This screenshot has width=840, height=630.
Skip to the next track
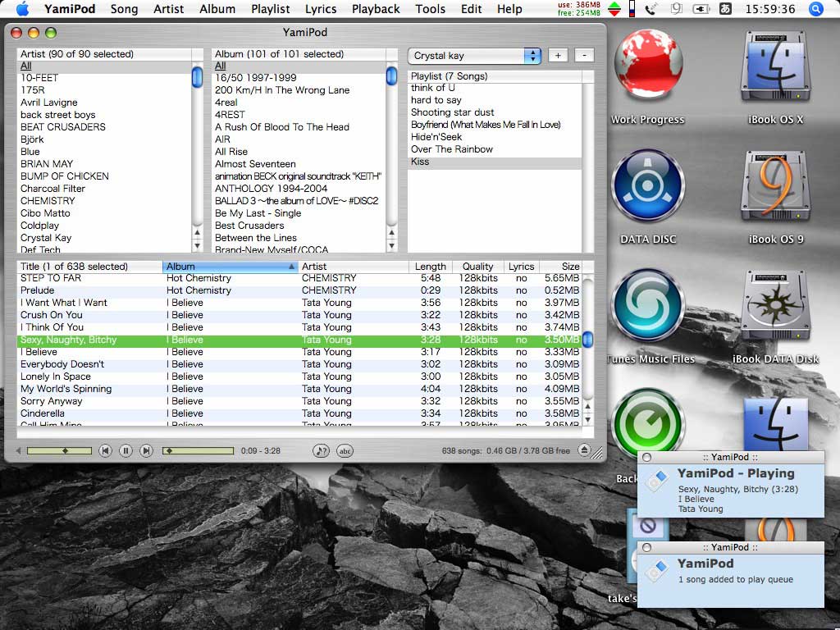click(x=146, y=450)
